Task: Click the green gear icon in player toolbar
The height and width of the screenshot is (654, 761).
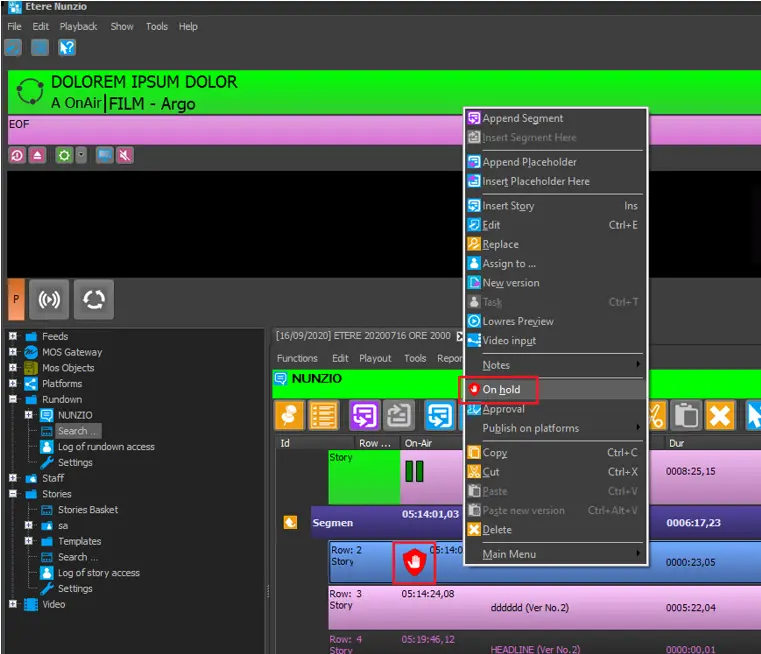Action: [x=64, y=156]
